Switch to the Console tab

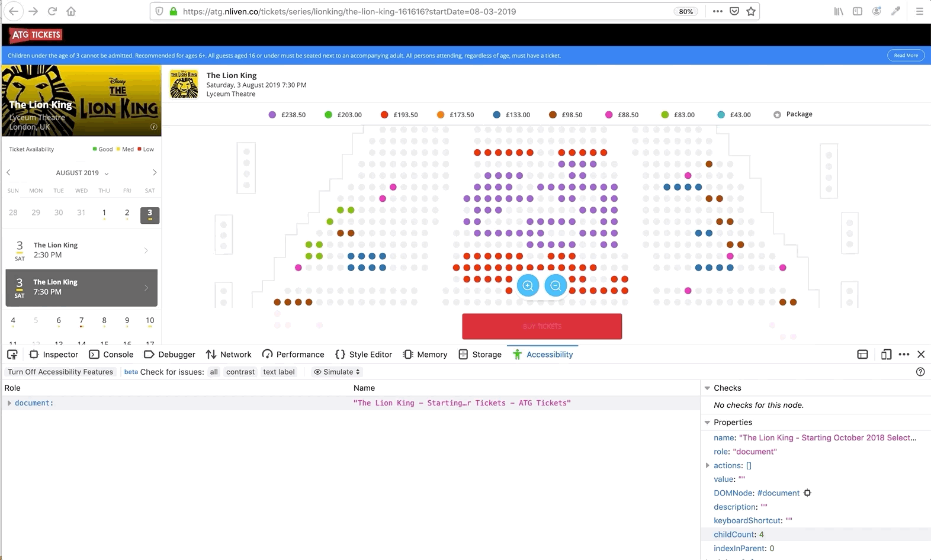click(x=111, y=355)
